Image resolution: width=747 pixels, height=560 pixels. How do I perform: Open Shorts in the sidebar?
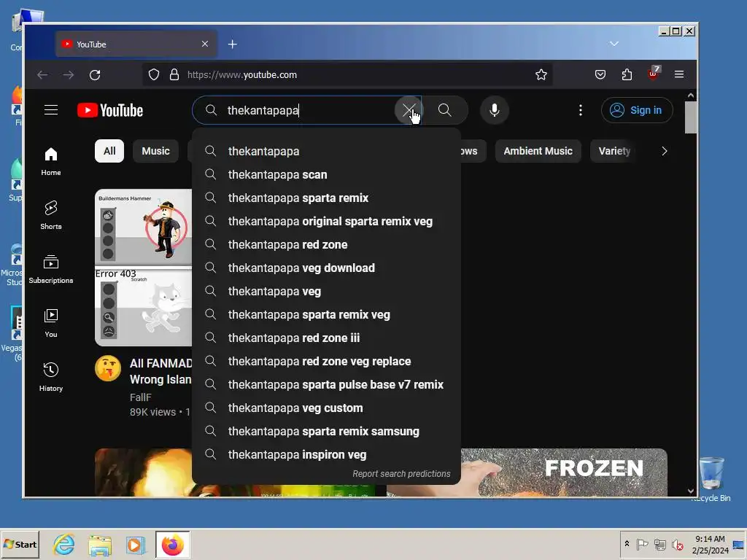pyautogui.click(x=51, y=215)
